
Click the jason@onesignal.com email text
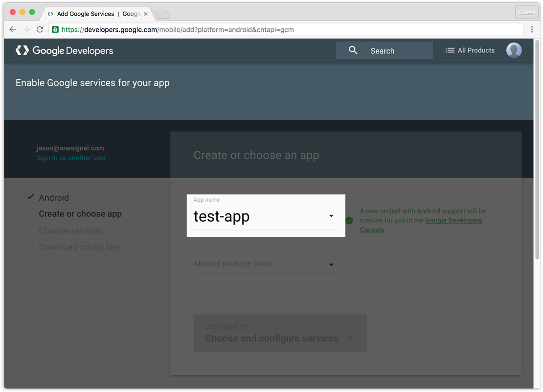click(x=70, y=148)
